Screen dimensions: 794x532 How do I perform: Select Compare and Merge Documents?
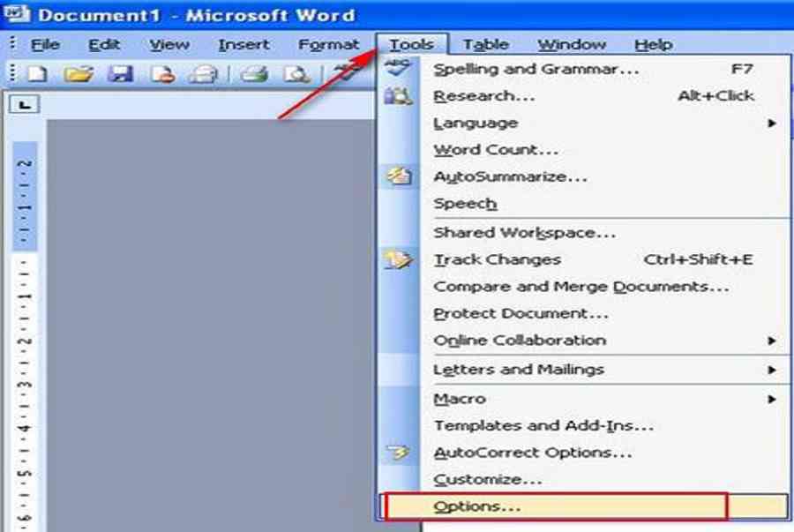click(x=584, y=287)
